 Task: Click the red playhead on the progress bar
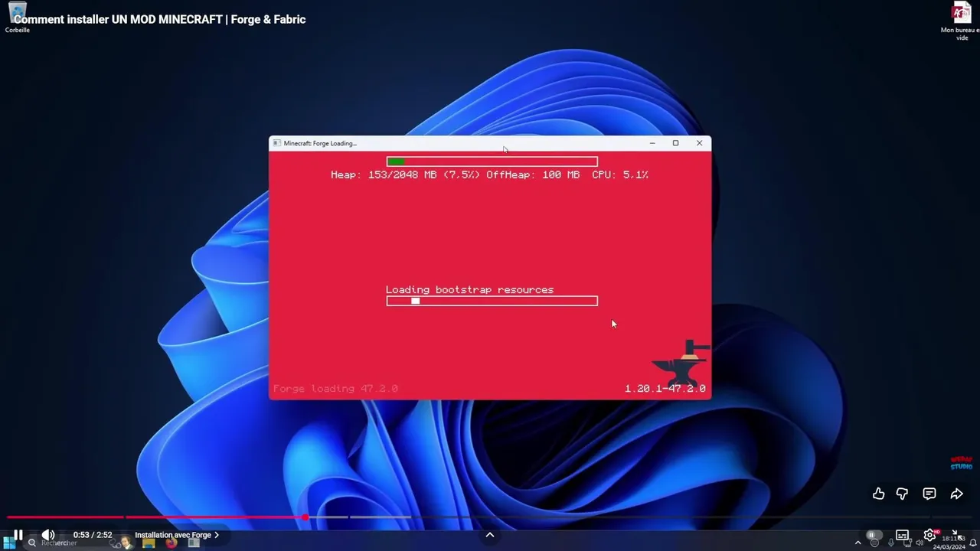click(x=305, y=518)
